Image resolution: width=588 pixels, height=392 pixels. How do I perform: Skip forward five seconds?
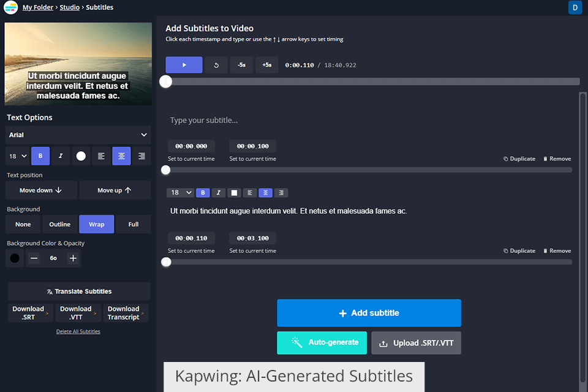[x=266, y=65]
